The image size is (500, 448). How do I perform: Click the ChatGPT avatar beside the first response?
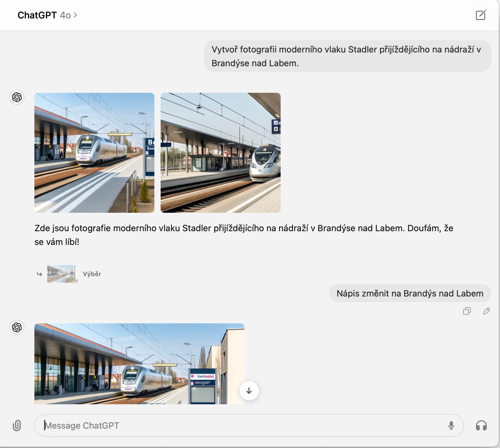17,97
